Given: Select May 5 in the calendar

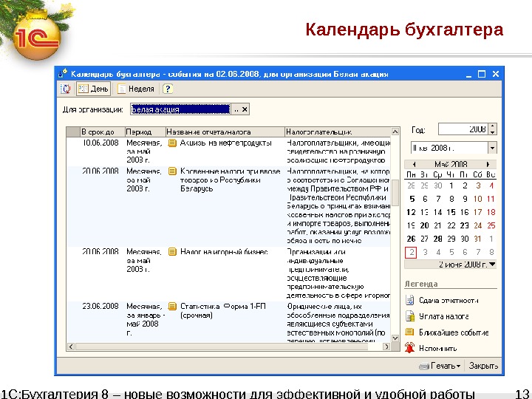Looking at the screenshot, I should [x=412, y=199].
